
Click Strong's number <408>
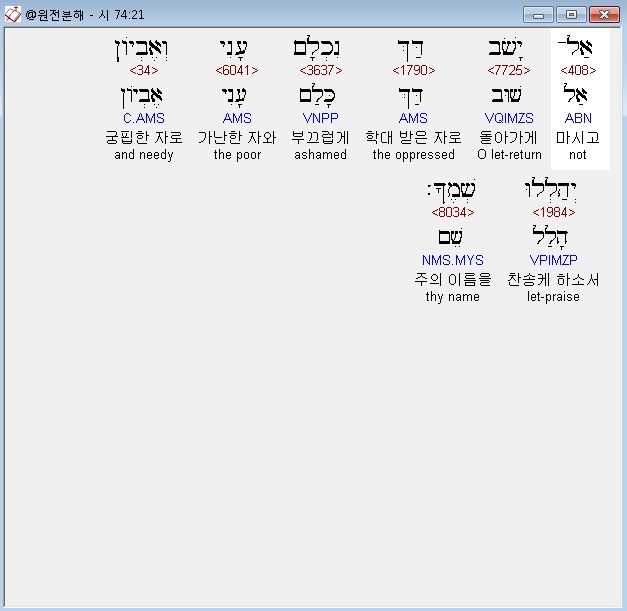point(578,70)
